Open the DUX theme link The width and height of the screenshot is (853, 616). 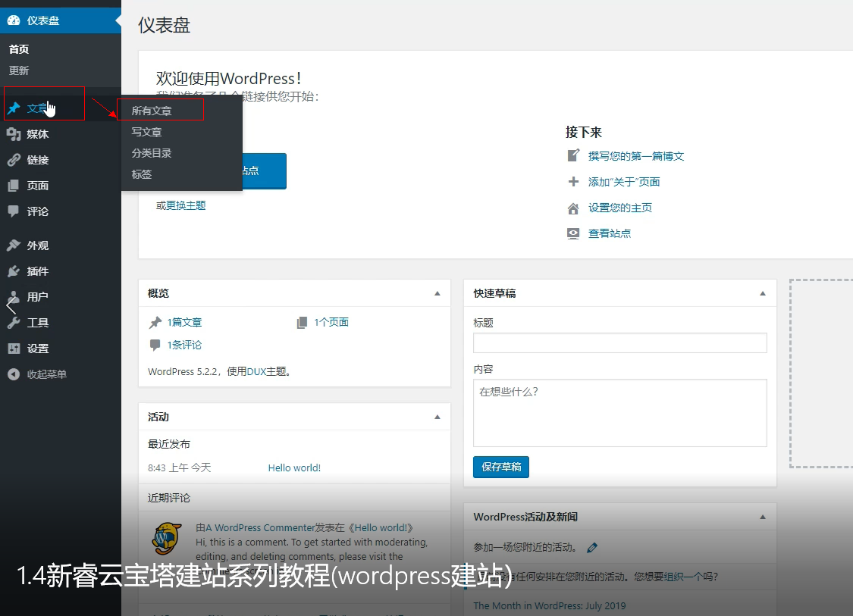(256, 371)
